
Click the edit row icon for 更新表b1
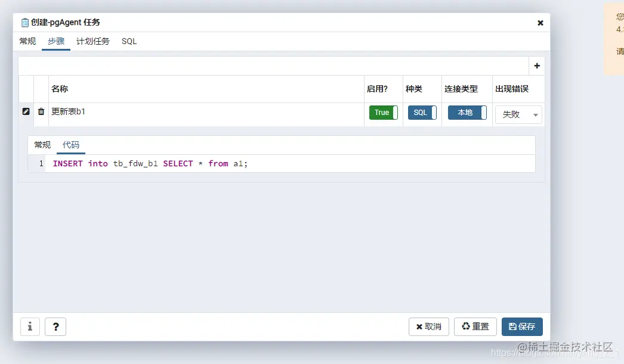[x=26, y=111]
